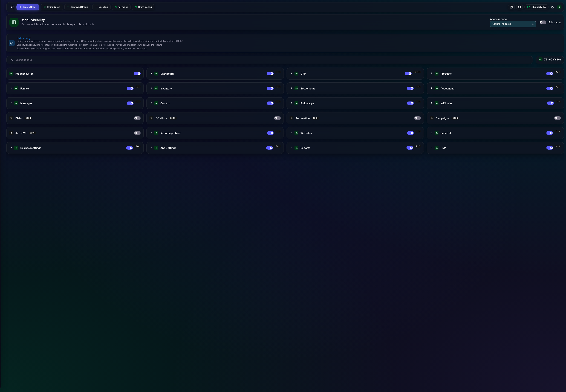Image resolution: width=566 pixels, height=392 pixels.
Task: Turn on the Dialer menu toggle
Action: pos(137,118)
